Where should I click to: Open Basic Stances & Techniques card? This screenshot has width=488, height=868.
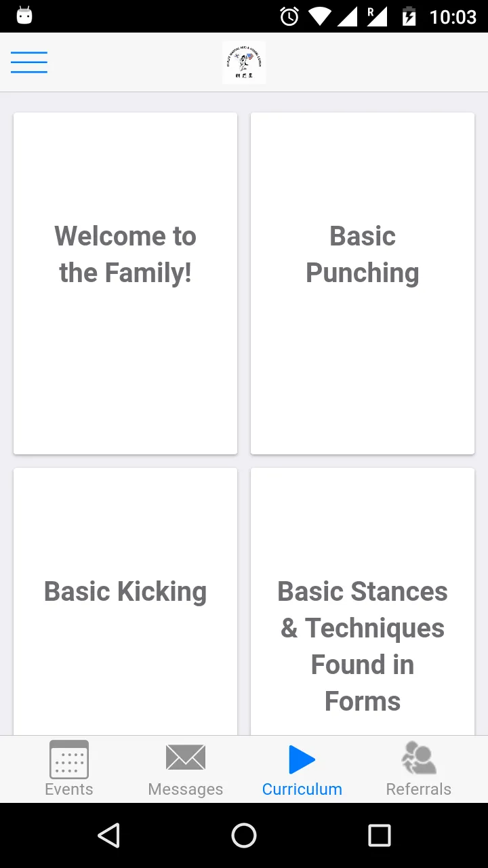tap(363, 601)
